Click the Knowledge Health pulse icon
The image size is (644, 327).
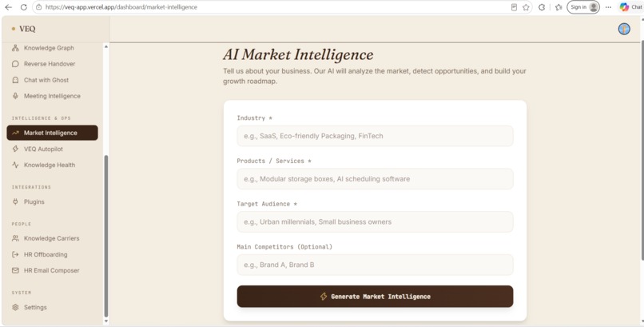(x=15, y=165)
